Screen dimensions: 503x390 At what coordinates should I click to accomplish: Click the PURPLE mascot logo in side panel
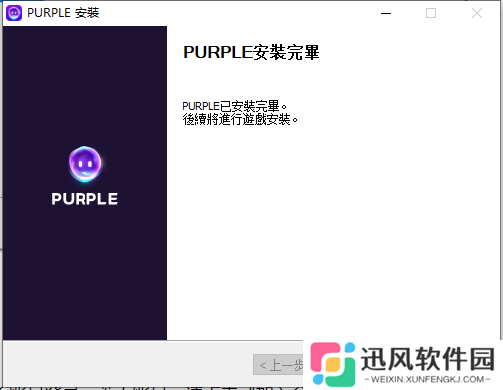85,164
